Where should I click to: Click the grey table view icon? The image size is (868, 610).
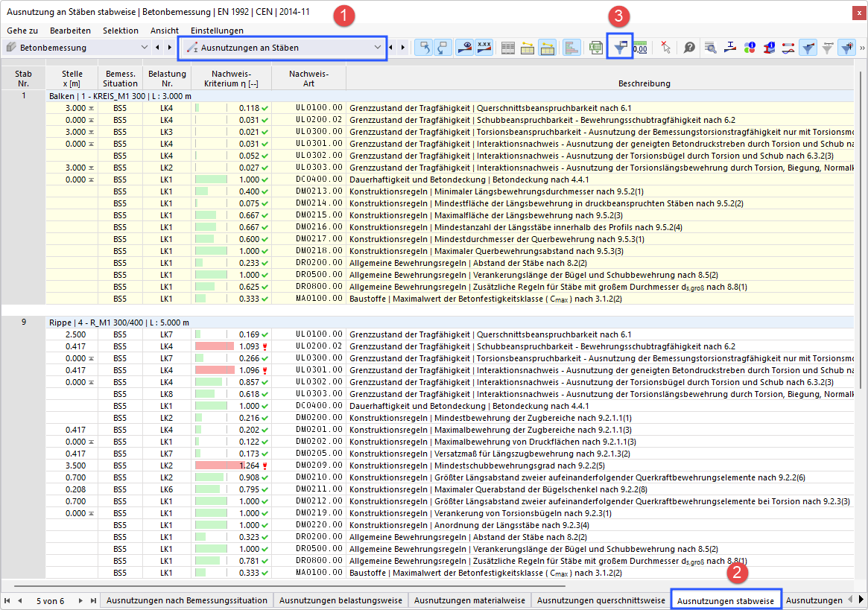tap(507, 48)
